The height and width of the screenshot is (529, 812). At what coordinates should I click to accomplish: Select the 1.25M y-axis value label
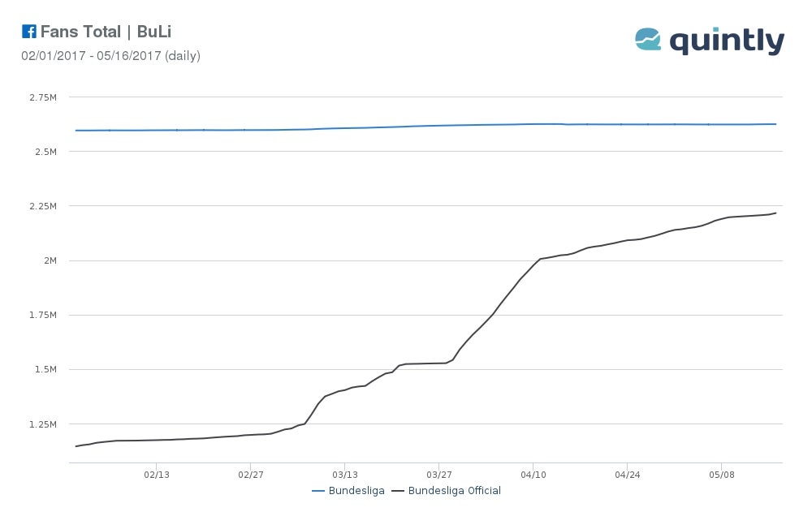tap(42, 424)
